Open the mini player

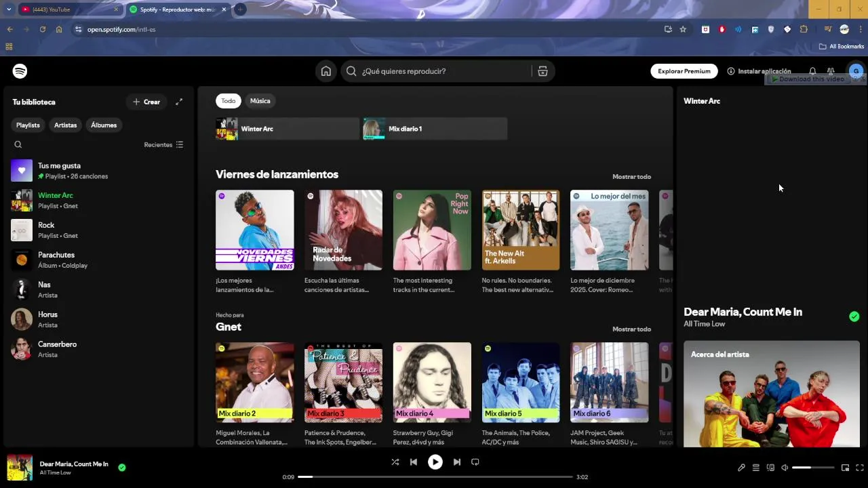click(845, 468)
